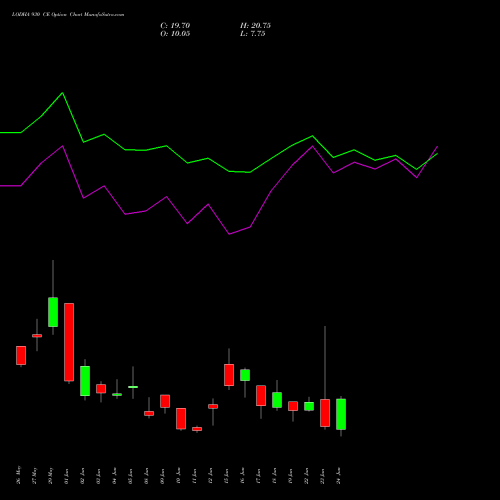The height and width of the screenshot is (500, 500).
Task: Click the '19 Jun' date axis label
Action: [x=290, y=476]
